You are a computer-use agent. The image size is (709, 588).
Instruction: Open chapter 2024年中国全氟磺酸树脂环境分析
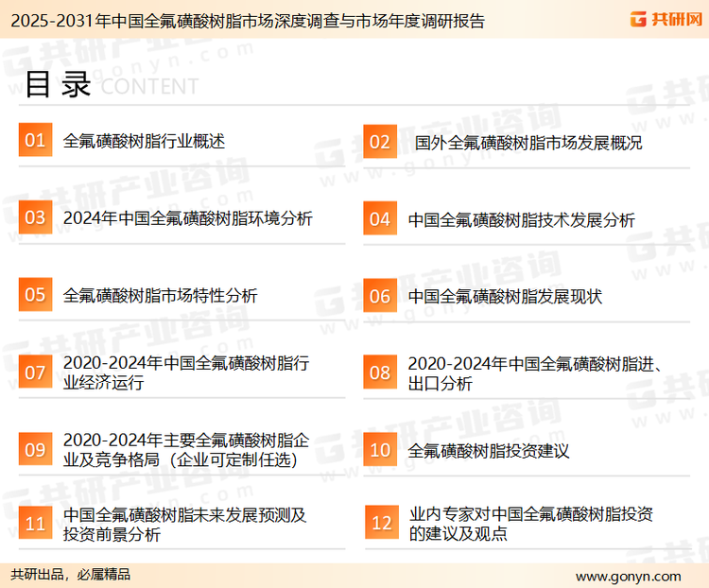click(x=188, y=218)
